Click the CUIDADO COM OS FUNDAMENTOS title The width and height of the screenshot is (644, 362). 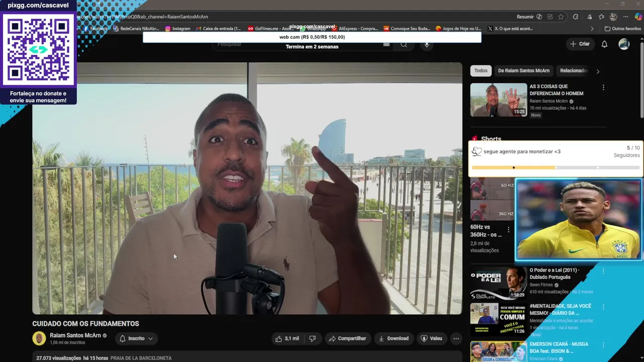[86, 324]
